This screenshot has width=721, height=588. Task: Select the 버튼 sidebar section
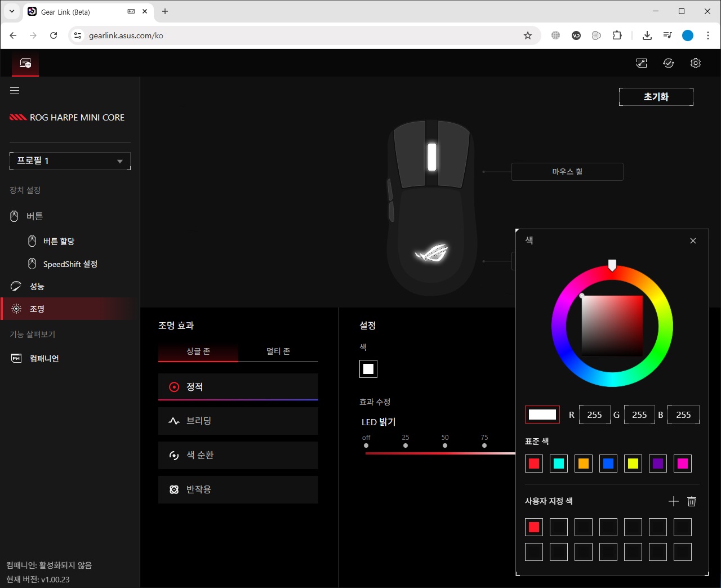click(70, 216)
